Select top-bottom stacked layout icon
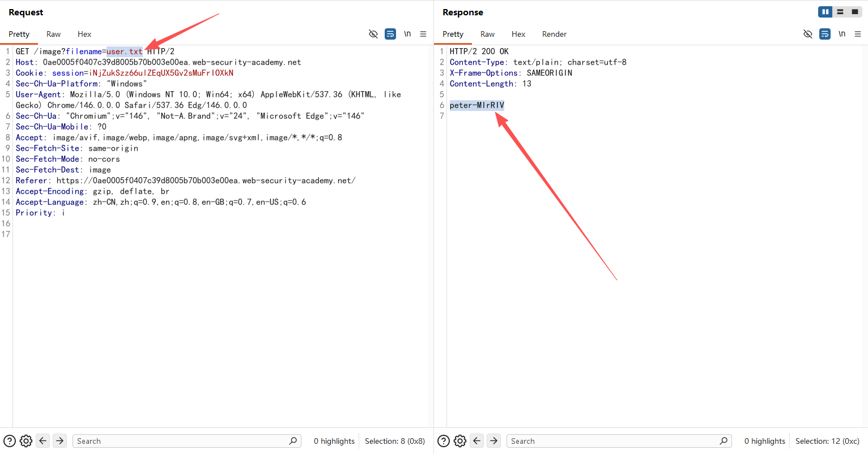Image resolution: width=868 pixels, height=454 pixels. [840, 12]
